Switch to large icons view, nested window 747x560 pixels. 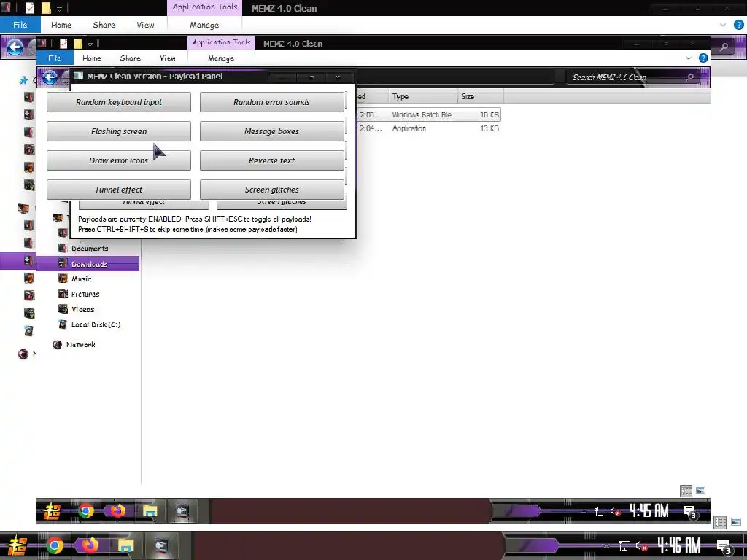point(700,491)
